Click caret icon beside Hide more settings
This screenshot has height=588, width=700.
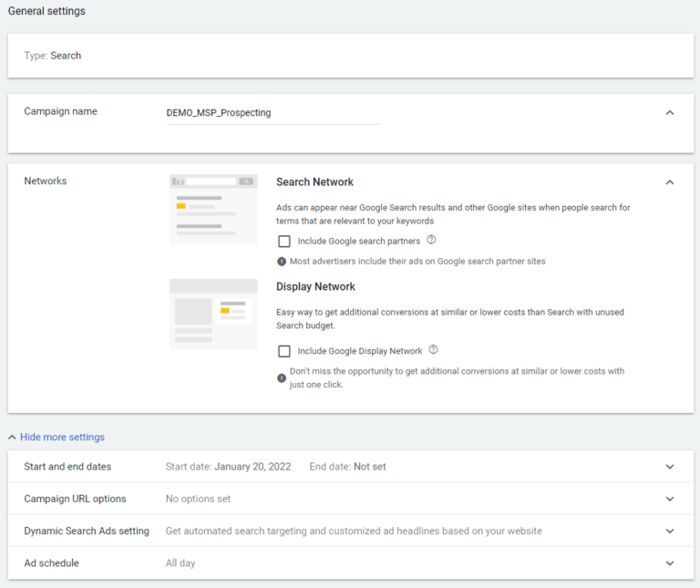(12, 437)
